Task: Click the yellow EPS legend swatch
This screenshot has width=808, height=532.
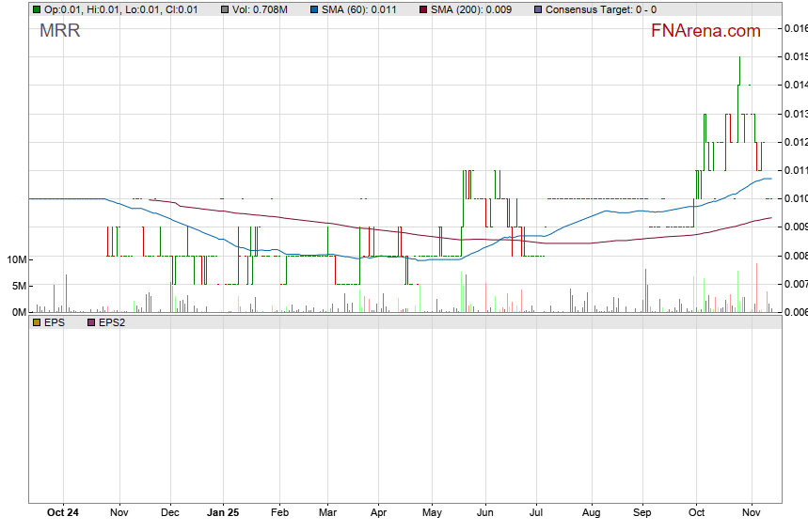Action: tap(37, 322)
